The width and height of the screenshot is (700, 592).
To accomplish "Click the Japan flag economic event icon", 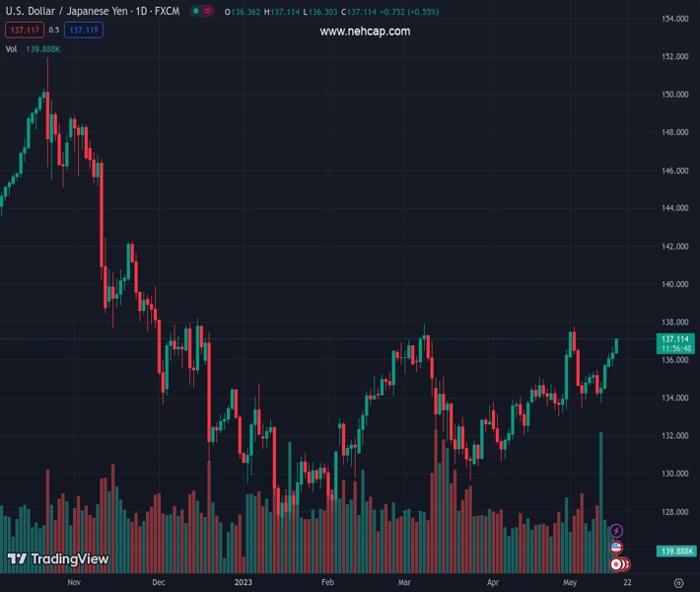I will point(617,564).
